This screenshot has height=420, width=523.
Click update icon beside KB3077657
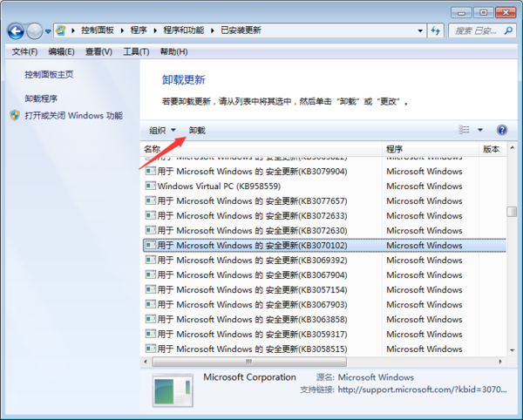151,200
